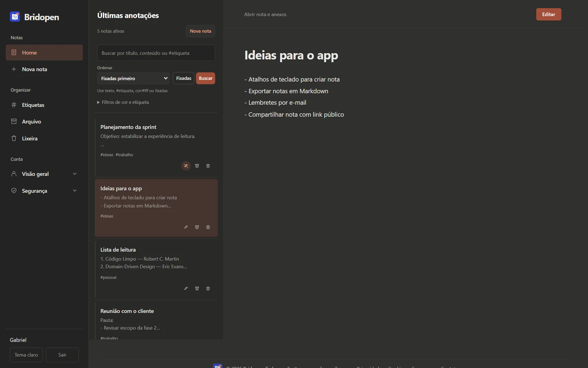Click the #pessoal tag
Viewport: 588px width, 368px height.
(108, 277)
